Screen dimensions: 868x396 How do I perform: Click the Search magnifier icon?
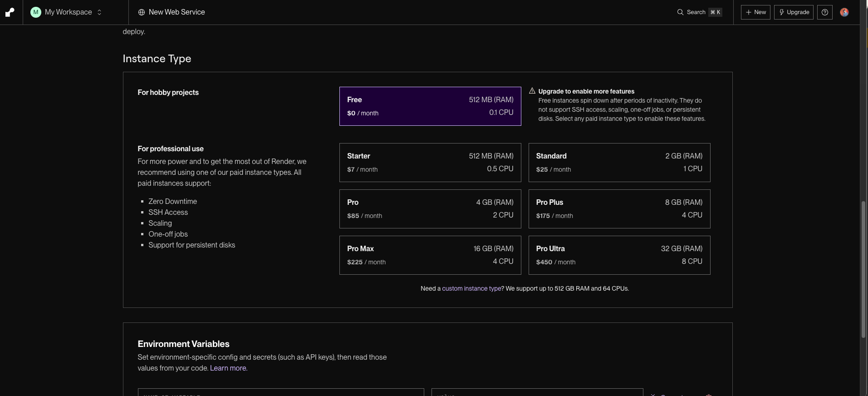[680, 12]
